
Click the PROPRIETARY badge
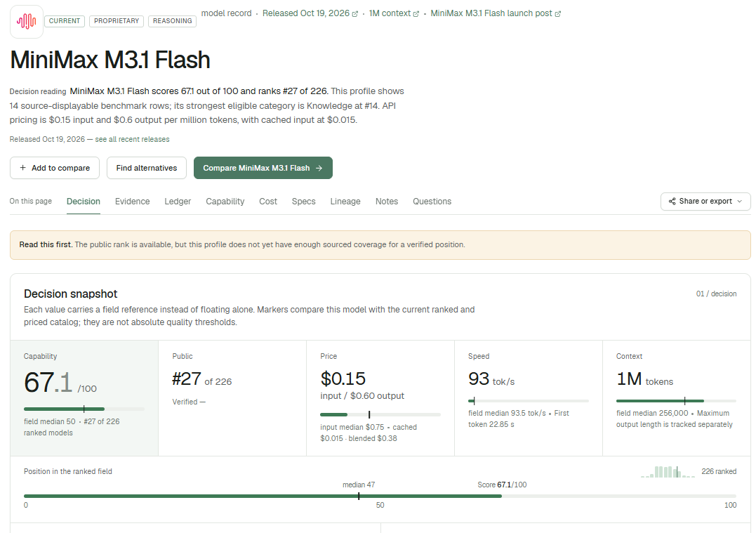(x=117, y=21)
